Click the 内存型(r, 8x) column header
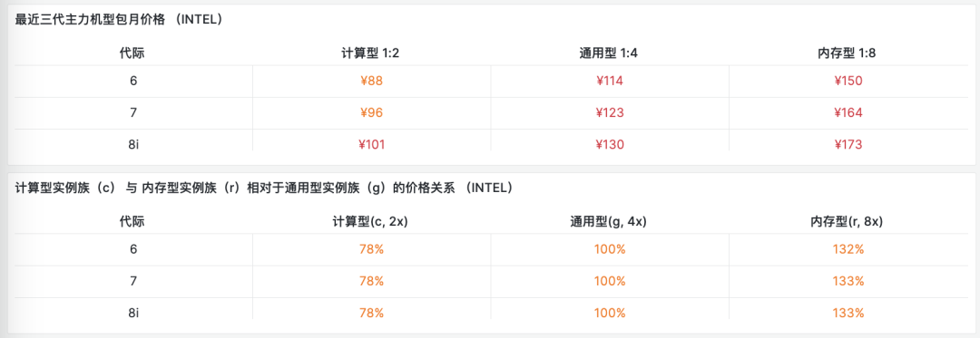The width and height of the screenshot is (980, 338). 848,221
